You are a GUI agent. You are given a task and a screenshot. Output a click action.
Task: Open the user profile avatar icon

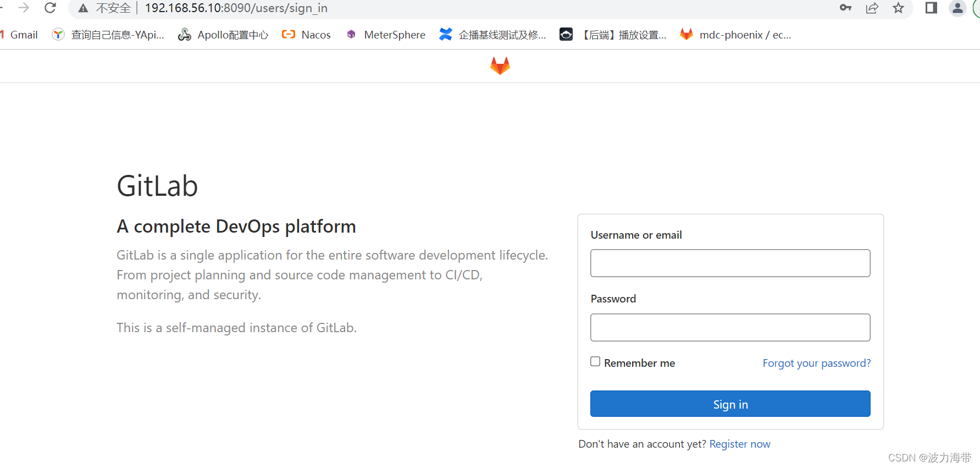(x=957, y=8)
